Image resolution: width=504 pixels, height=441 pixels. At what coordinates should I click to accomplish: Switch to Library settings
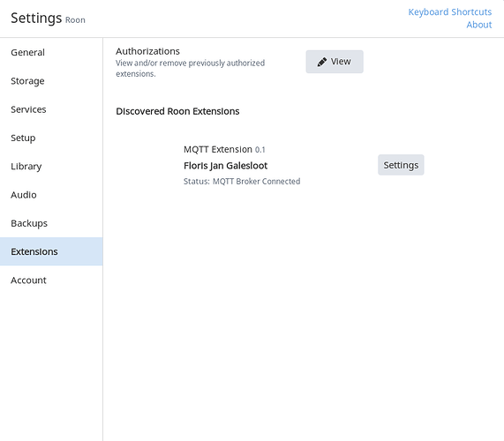(x=51, y=167)
